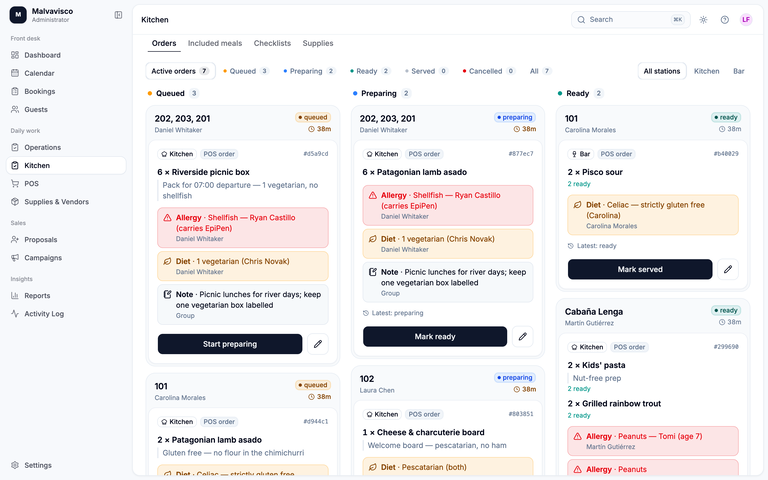
Task: Edit the preparing lamb asado order pencil
Action: pyautogui.click(x=523, y=336)
